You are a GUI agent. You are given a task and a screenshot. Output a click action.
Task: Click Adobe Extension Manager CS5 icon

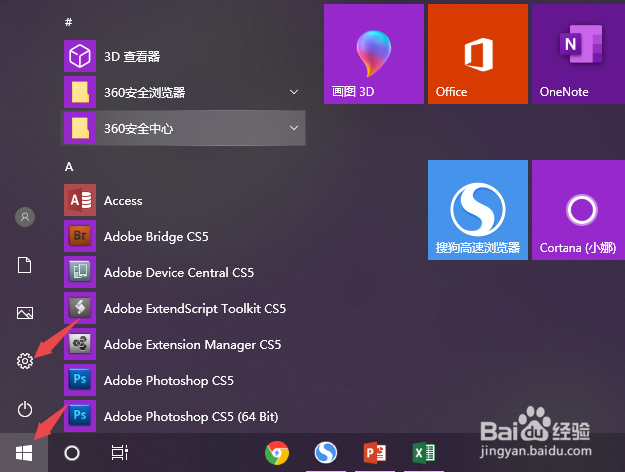(80, 344)
